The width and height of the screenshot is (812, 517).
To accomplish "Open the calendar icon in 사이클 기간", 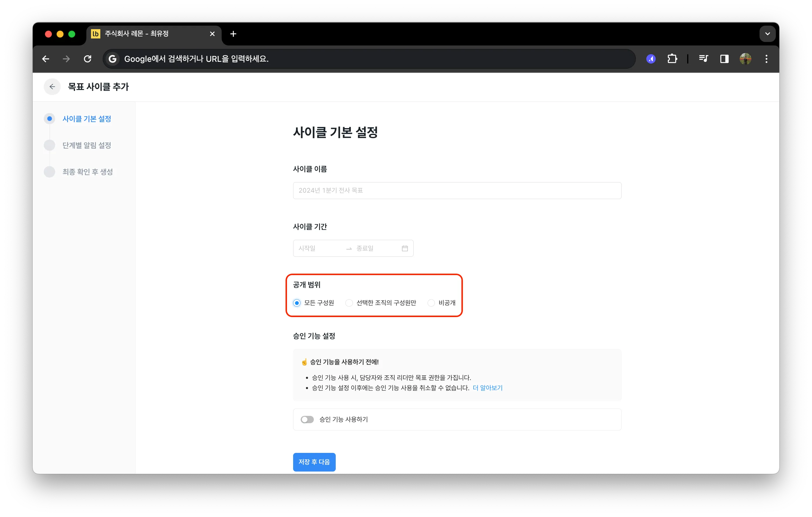I will click(x=405, y=248).
